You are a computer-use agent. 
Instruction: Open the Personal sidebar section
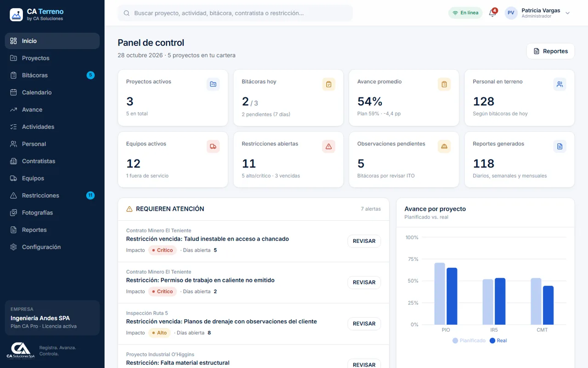coord(52,144)
